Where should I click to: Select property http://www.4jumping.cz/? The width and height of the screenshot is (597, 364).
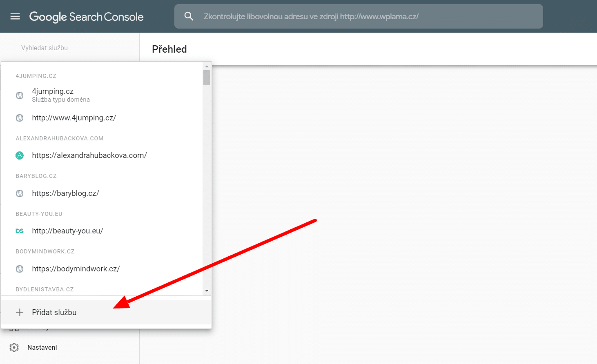pos(102,118)
